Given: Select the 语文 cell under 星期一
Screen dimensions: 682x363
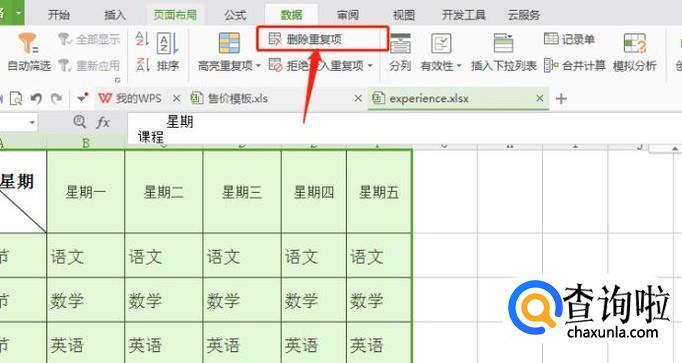Looking at the screenshot, I should click(x=86, y=256).
